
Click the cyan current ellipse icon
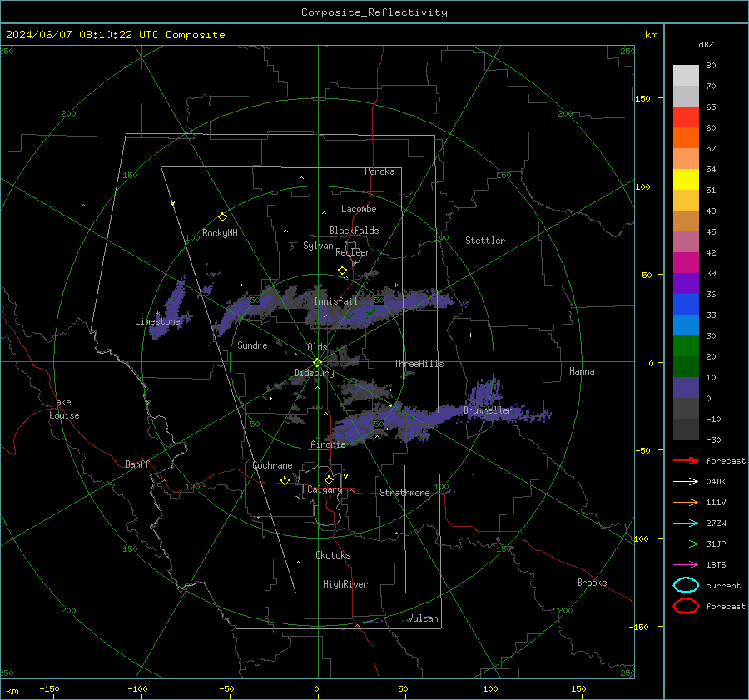click(686, 585)
